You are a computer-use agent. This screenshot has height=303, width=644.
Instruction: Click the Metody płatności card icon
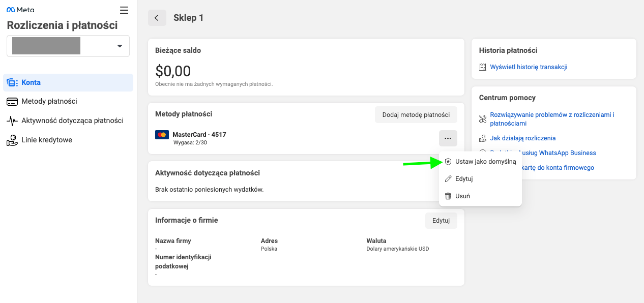tap(12, 102)
